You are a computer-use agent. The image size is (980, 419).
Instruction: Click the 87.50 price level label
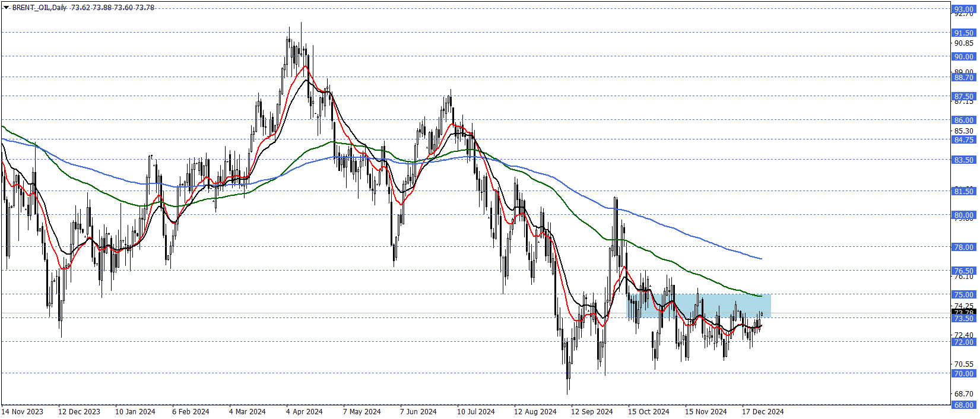tap(964, 96)
